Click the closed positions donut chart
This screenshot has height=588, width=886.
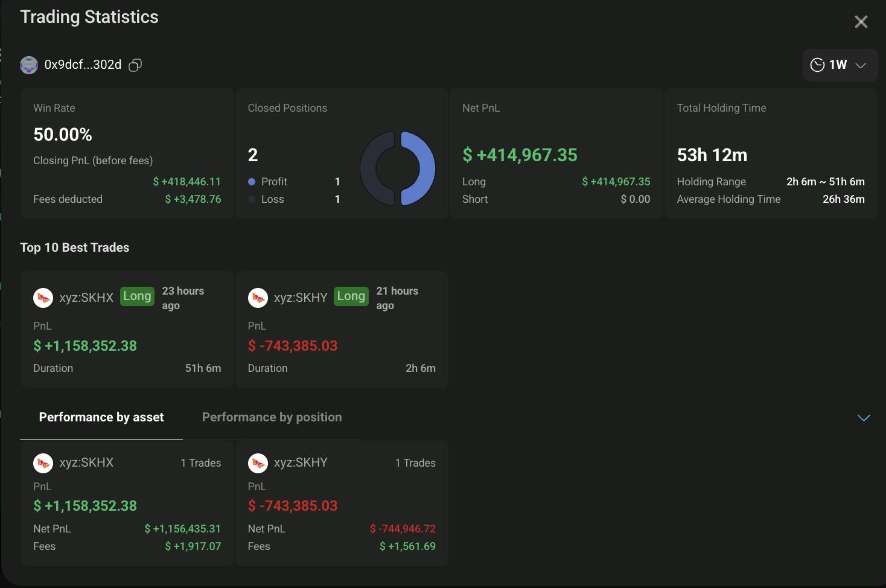tap(398, 168)
